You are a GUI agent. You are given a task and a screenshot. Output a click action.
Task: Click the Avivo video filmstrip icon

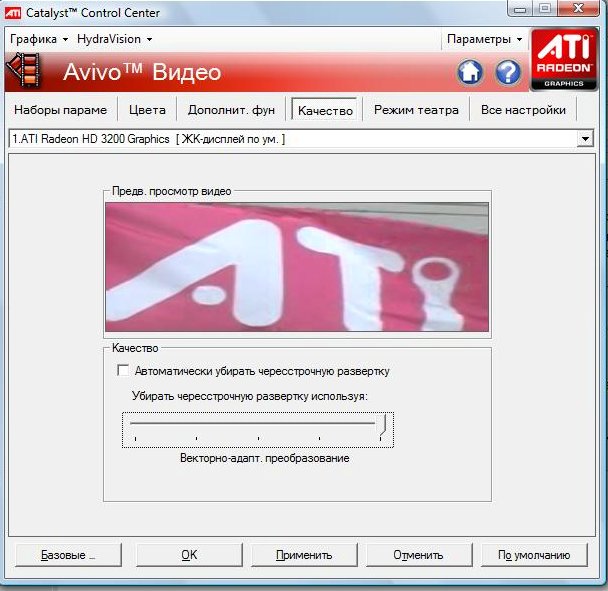click(x=26, y=71)
